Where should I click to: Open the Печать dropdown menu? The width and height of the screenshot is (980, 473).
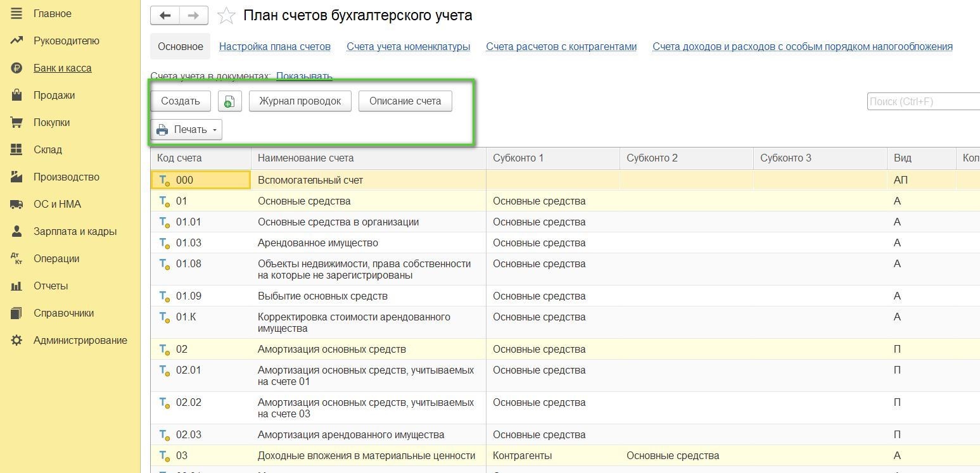point(186,130)
